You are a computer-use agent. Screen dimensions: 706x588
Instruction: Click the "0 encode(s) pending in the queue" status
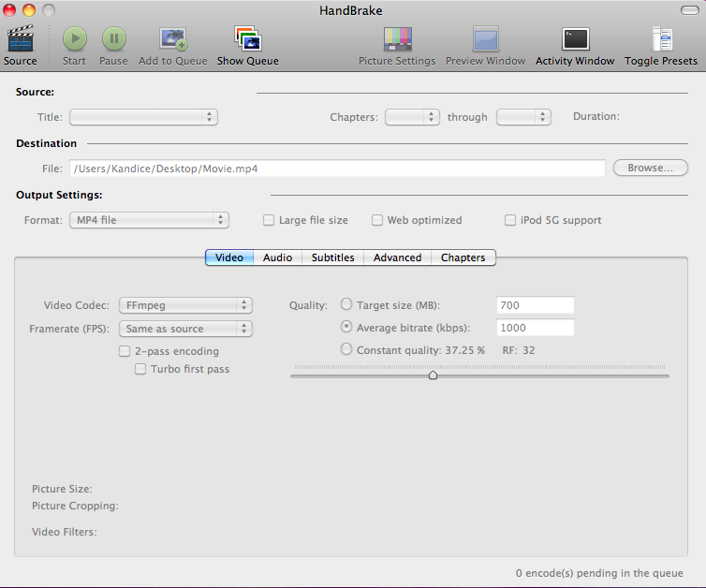(599, 573)
